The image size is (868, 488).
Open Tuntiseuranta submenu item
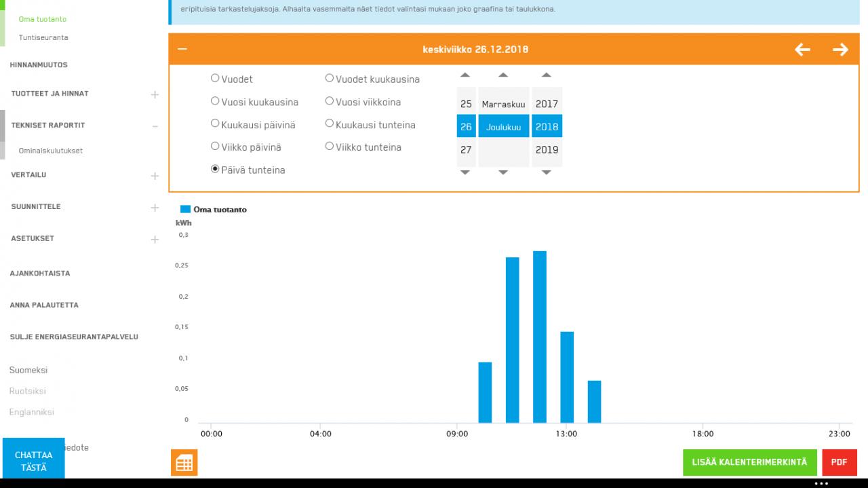pyautogui.click(x=43, y=37)
